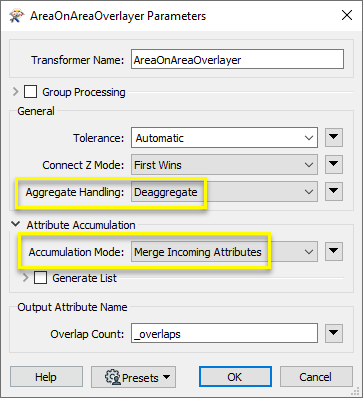Click the FME app icon in title bar
The height and width of the screenshot is (398, 363).
(16, 16)
